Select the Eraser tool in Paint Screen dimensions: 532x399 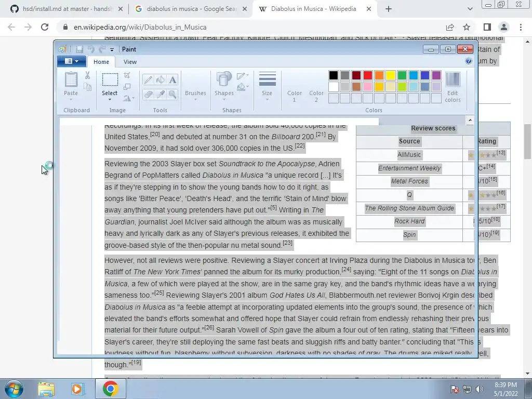point(148,94)
